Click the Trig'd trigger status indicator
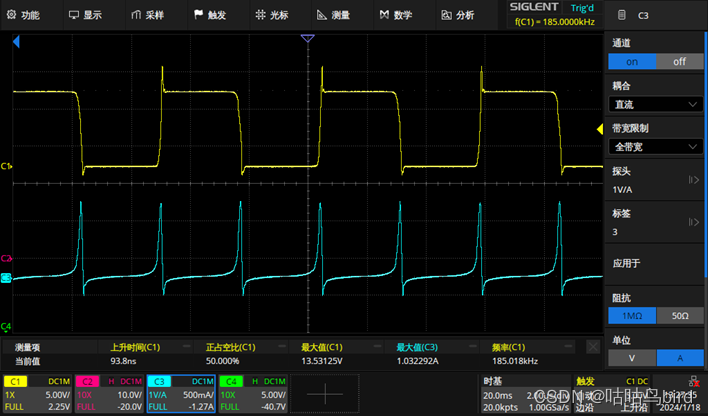The image size is (708, 416). pyautogui.click(x=582, y=8)
